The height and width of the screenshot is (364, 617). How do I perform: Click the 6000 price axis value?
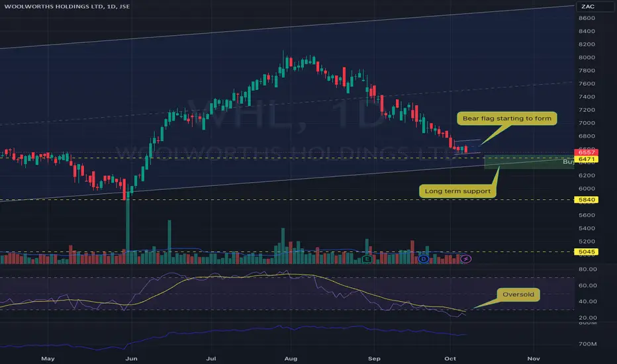587,189
